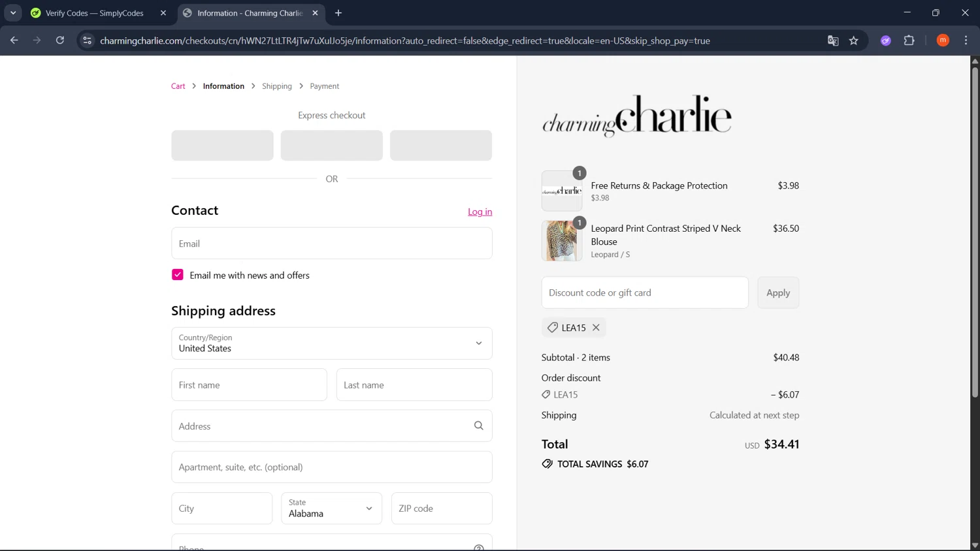Click the charming charlie logo
Viewport: 980px width, 551px height.
pyautogui.click(x=637, y=116)
